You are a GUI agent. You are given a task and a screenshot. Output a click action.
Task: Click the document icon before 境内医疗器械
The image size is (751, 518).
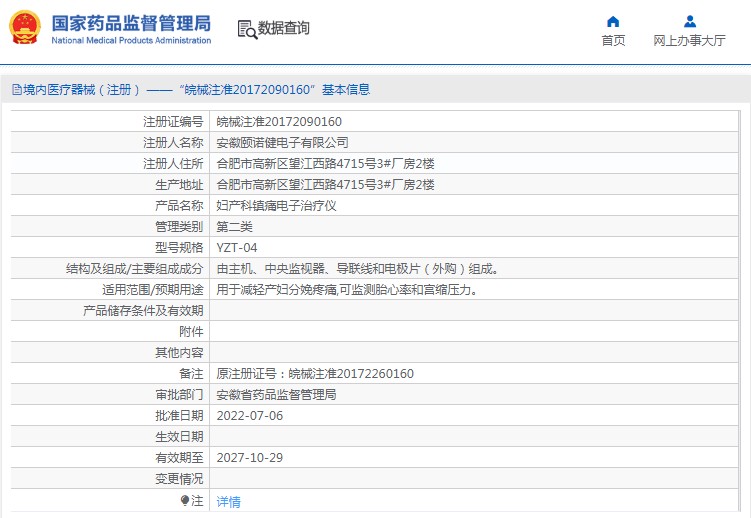17,90
